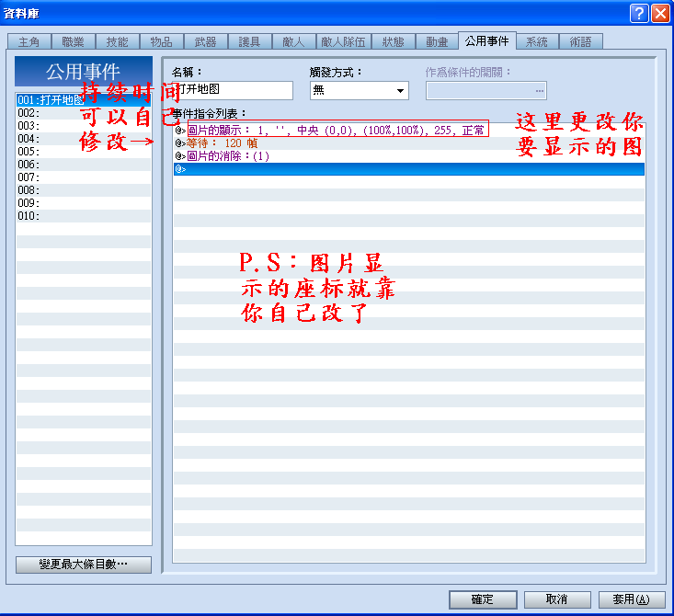Select the 等待: 120 幀 command line
Viewport: 674px width, 616px height.
[x=409, y=143]
